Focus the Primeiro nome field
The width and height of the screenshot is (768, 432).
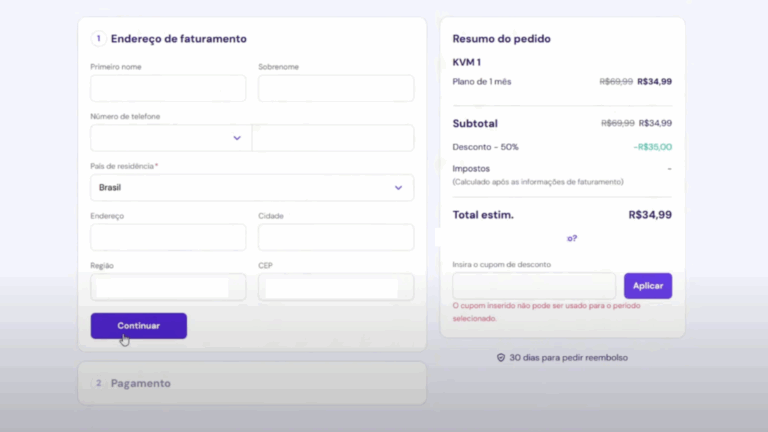[x=168, y=88]
